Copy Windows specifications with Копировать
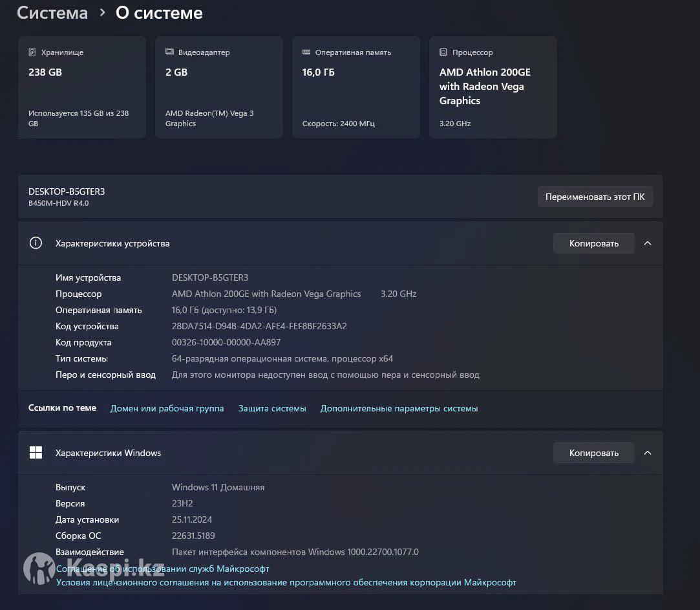The height and width of the screenshot is (610, 700). pyautogui.click(x=594, y=453)
